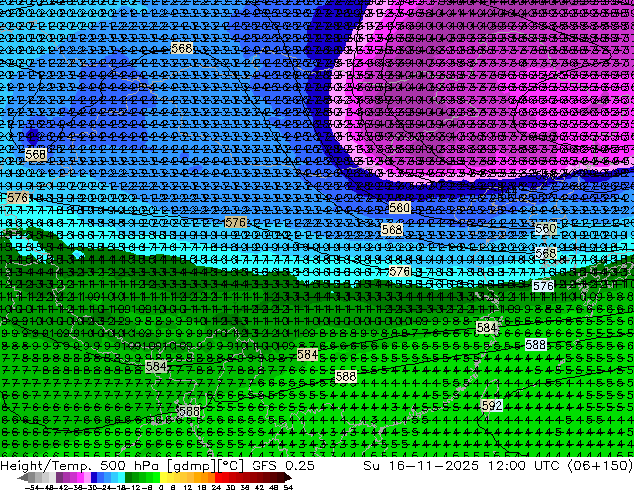Click the 'Su' weekday abbreviation
Screen dimensions: 634x490
(372, 466)
